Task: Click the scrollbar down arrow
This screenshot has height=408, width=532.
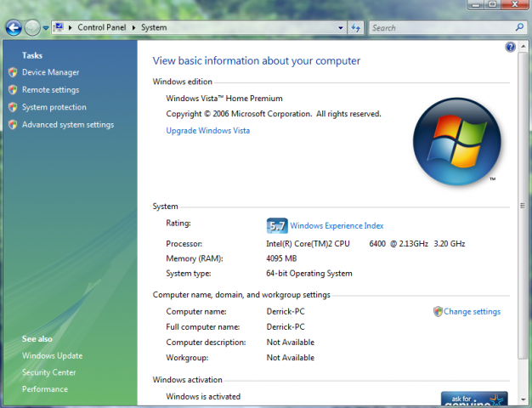Action: click(x=523, y=399)
